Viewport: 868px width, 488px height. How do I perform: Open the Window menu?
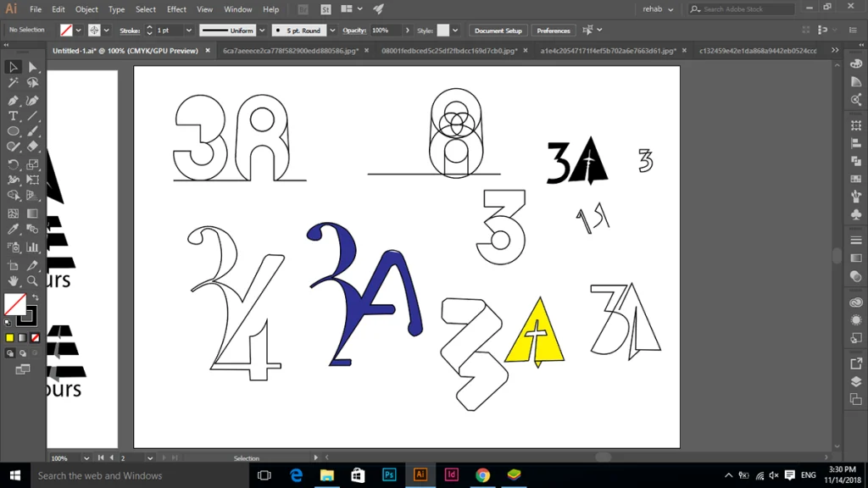point(237,9)
